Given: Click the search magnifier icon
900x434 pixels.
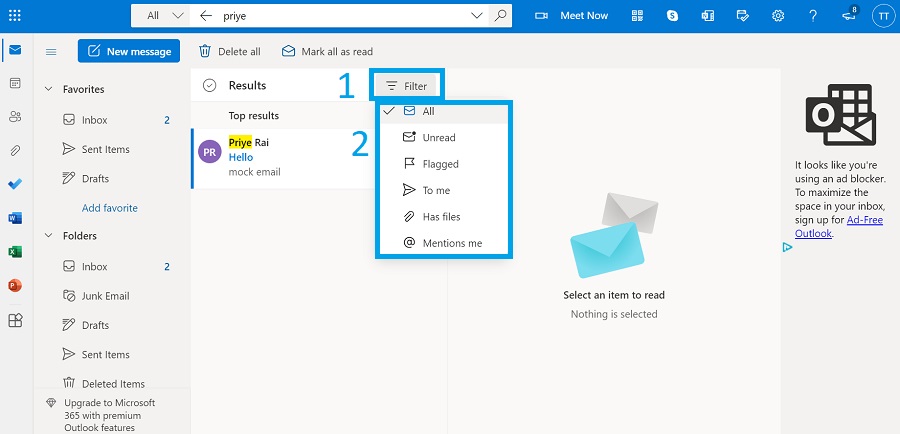Looking at the screenshot, I should tap(500, 16).
